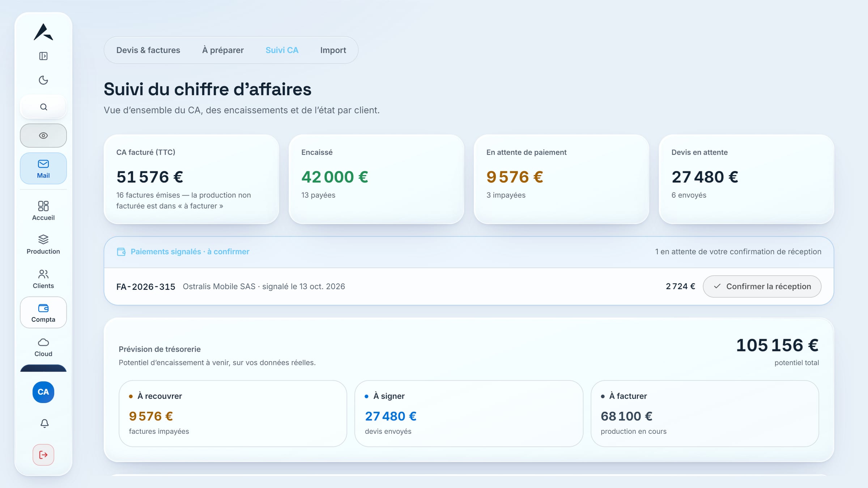Click the red logout icon
Viewport: 868px width, 488px height.
point(43,455)
